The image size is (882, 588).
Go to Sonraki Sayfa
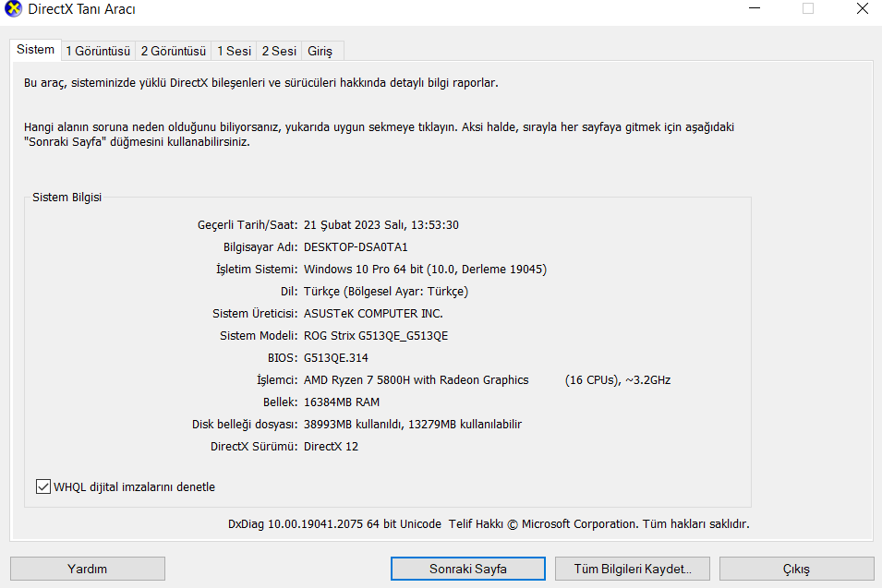point(468,569)
